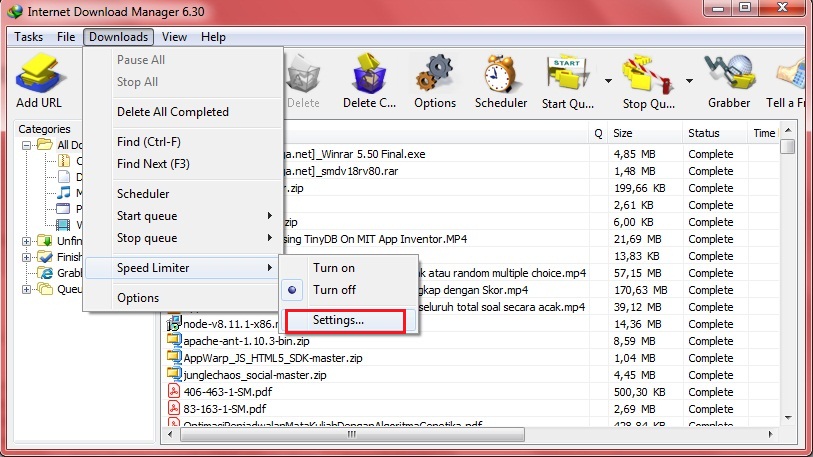Expand the Queues tree node

point(26,289)
